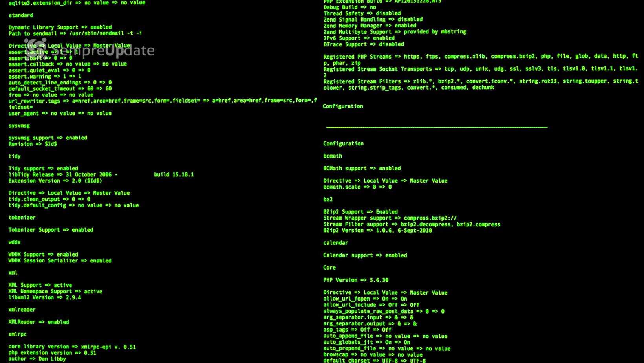
Task: Click the 'default_socket_timeout => 60 => 60' line
Action: (x=60, y=89)
